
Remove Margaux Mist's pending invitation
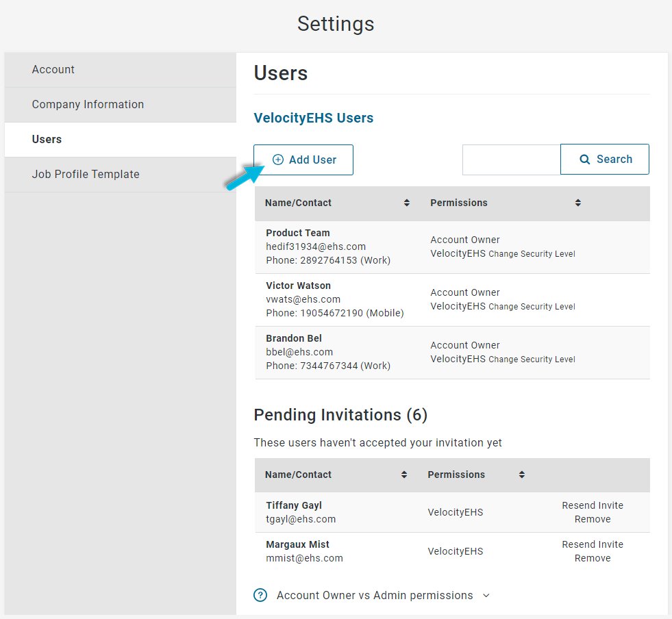click(x=593, y=558)
